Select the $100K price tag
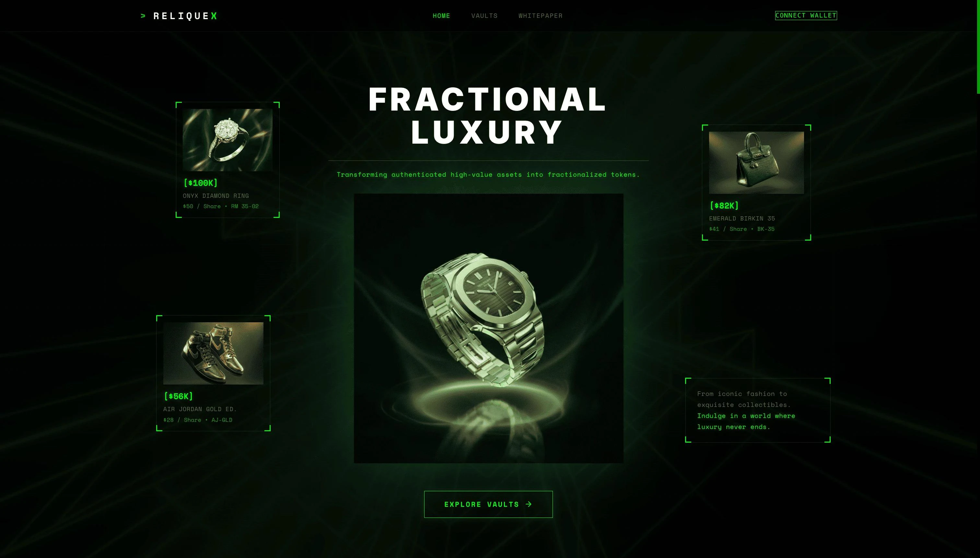The width and height of the screenshot is (980, 558). 200,183
